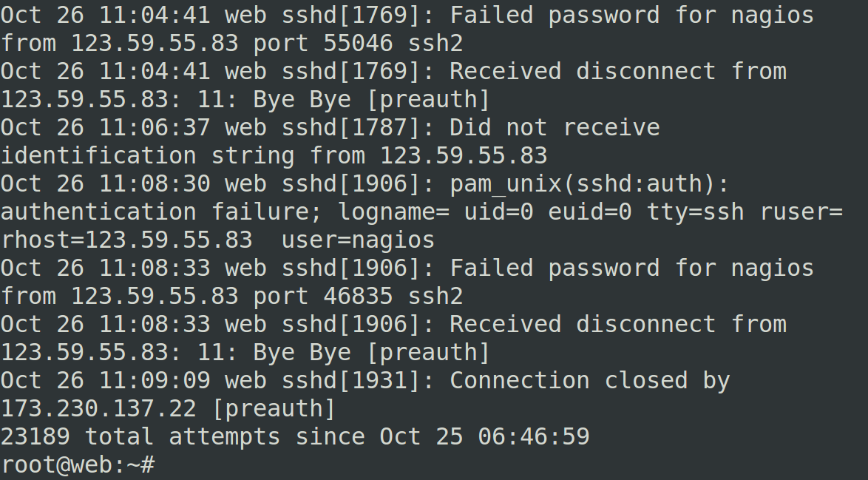
Task: Click the words 'identification string'
Action: click(147, 155)
